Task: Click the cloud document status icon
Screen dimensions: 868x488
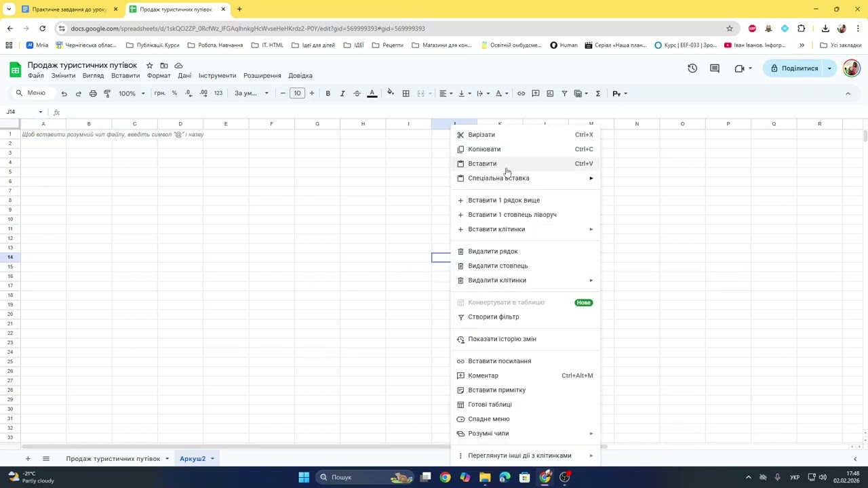Action: (178, 66)
